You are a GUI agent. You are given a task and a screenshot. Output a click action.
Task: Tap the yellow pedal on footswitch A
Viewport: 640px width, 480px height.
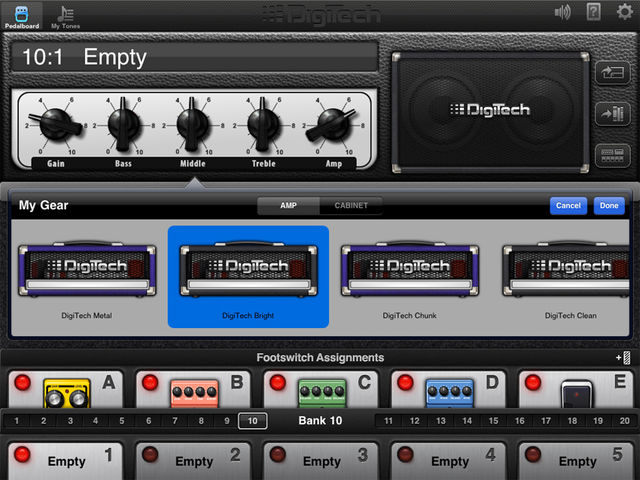pyautogui.click(x=67, y=393)
